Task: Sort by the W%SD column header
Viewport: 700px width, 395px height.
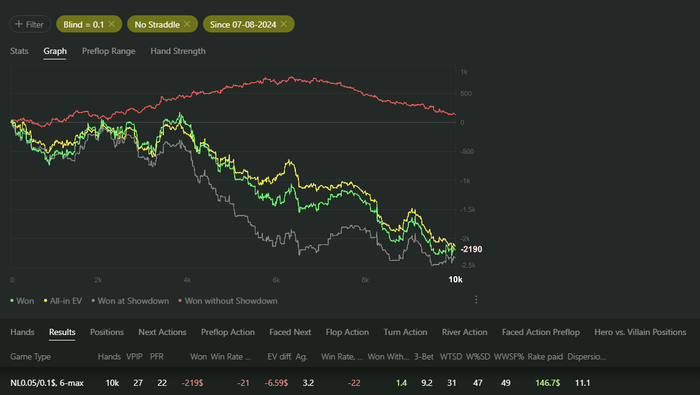Action: coord(478,357)
